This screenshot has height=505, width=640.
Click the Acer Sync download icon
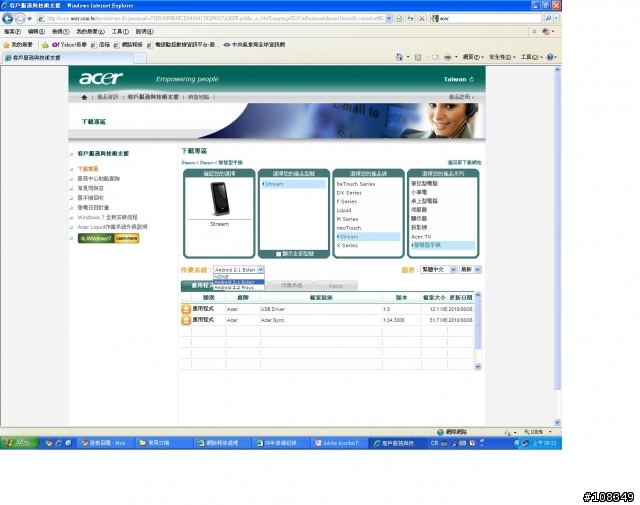pos(186,320)
